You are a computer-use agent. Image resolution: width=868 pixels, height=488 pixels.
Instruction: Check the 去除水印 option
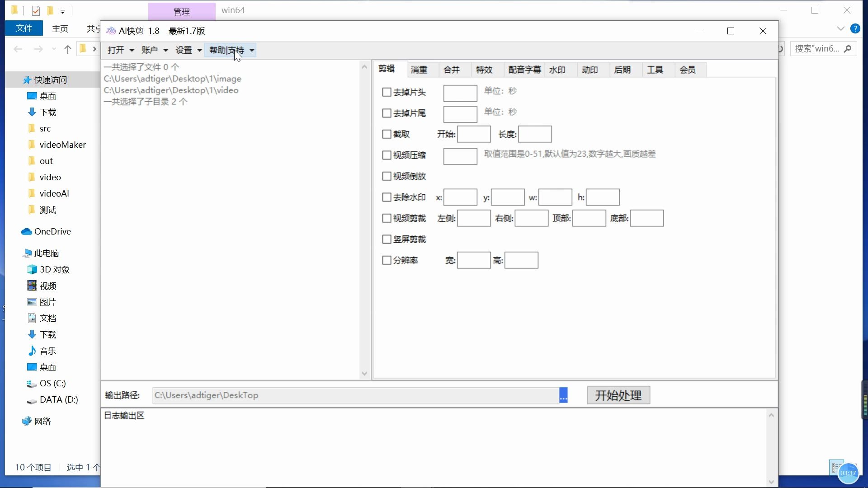tap(387, 197)
